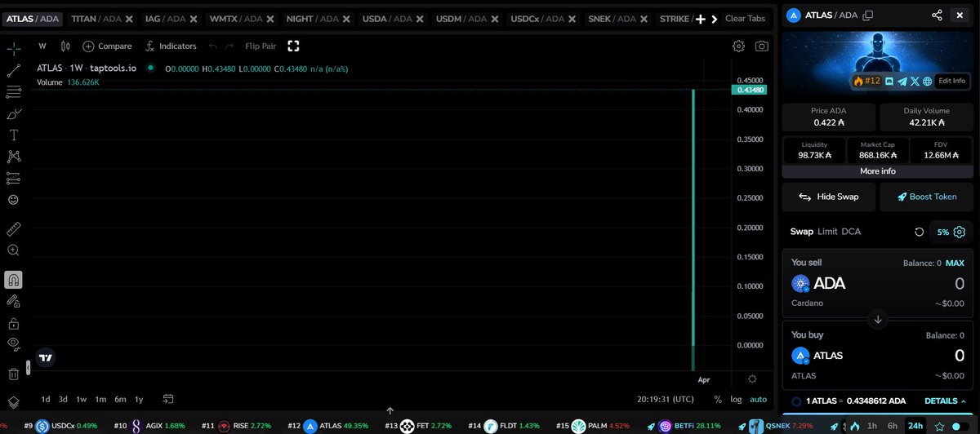This screenshot has width=980, height=434.
Task: Open the candlestick chart style selector
Action: [x=66, y=46]
